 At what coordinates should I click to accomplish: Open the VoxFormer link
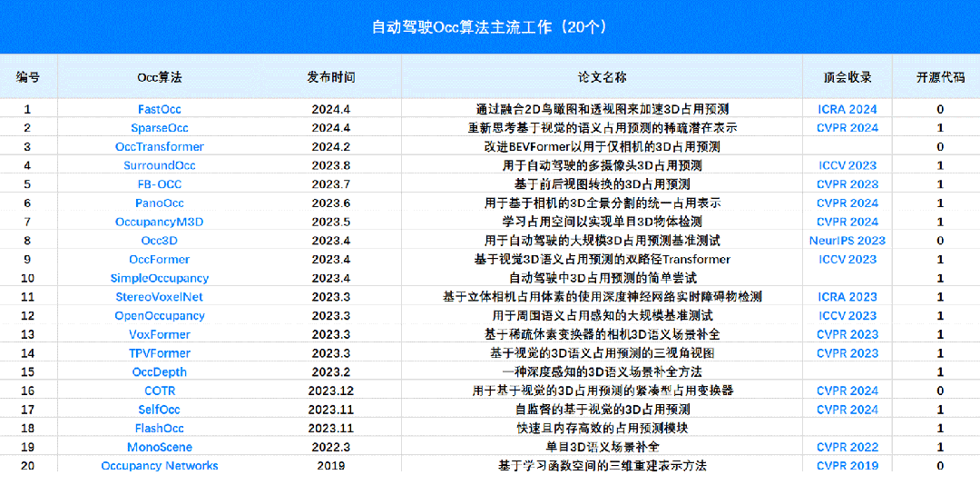160,335
